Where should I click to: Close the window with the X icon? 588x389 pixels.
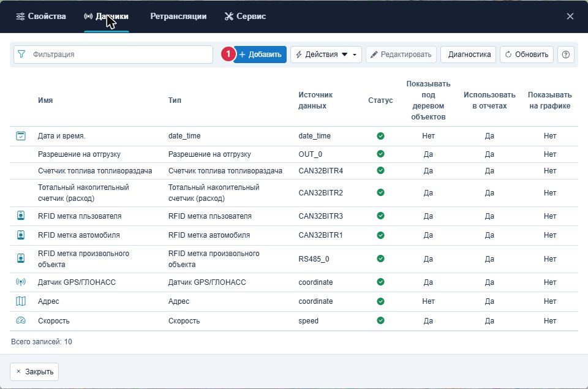tap(570, 16)
